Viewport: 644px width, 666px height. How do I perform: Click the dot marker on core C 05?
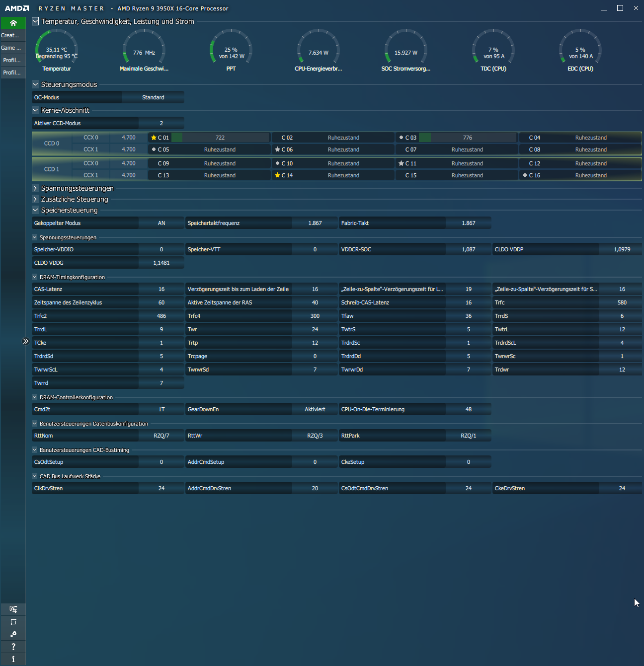point(154,149)
